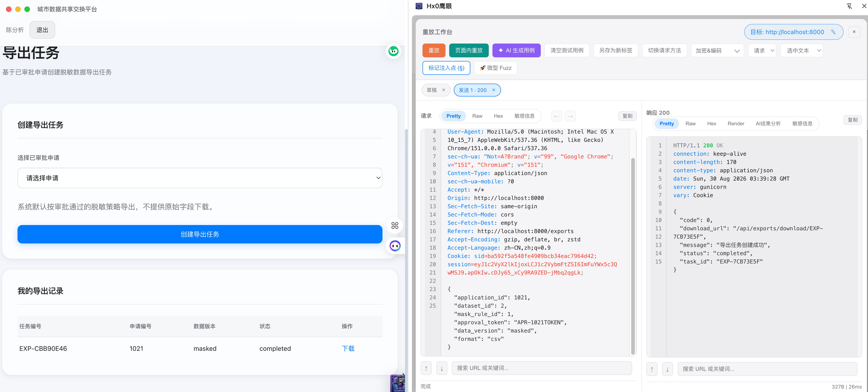
Task: Click the pencil edit icon beside target URL
Action: click(x=833, y=32)
